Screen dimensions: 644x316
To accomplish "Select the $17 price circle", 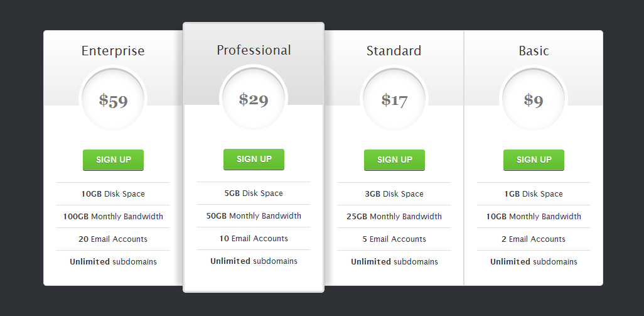I will 394,100.
